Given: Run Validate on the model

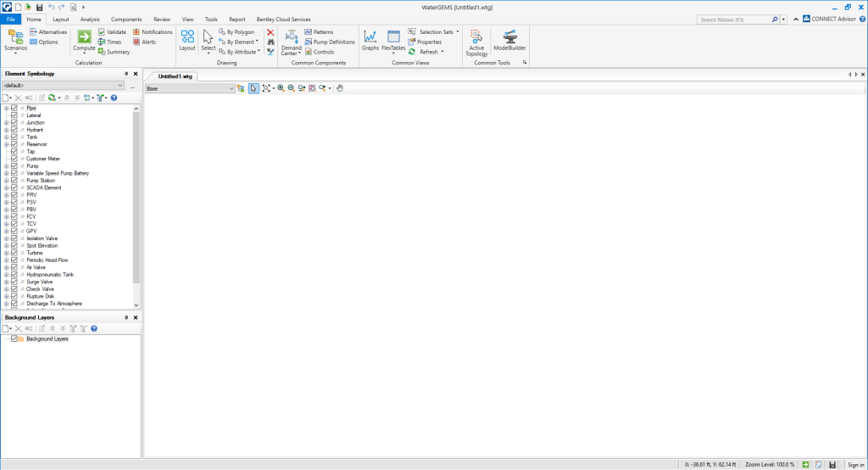Looking at the screenshot, I should coord(113,32).
